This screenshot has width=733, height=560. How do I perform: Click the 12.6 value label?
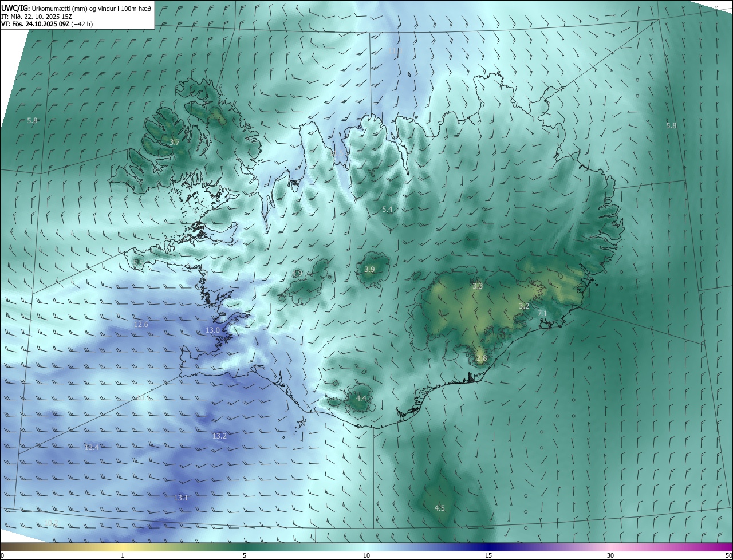[141, 325]
